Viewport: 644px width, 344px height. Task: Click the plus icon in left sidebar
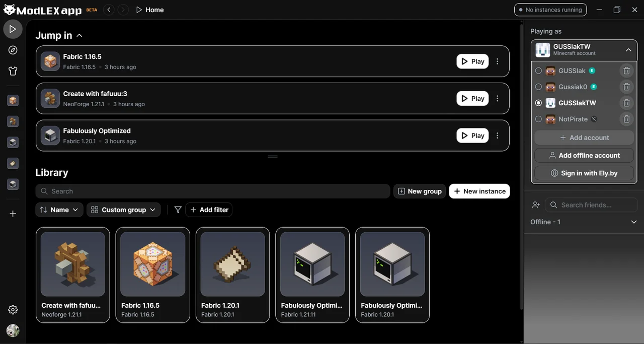(13, 214)
